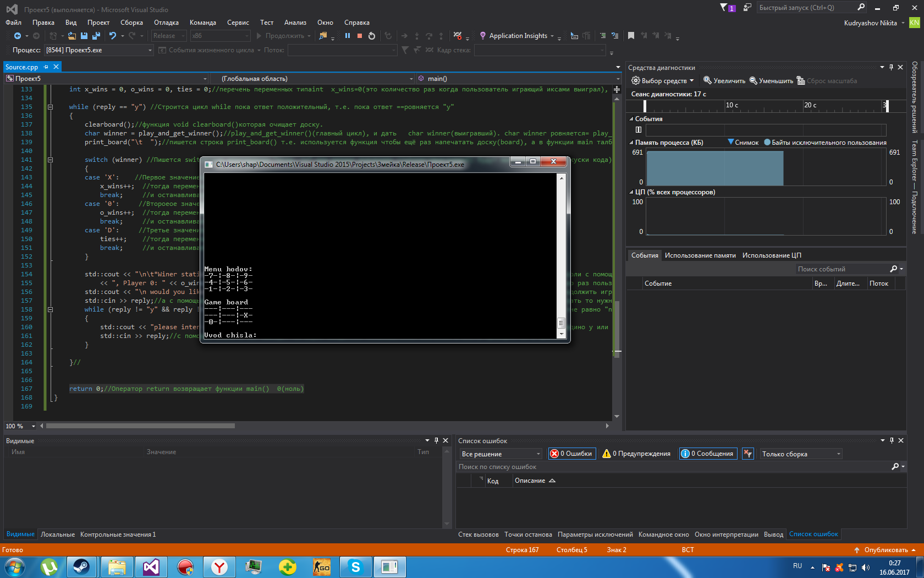Open Выбор средств tool selection menu
The height and width of the screenshot is (578, 924).
pos(662,81)
